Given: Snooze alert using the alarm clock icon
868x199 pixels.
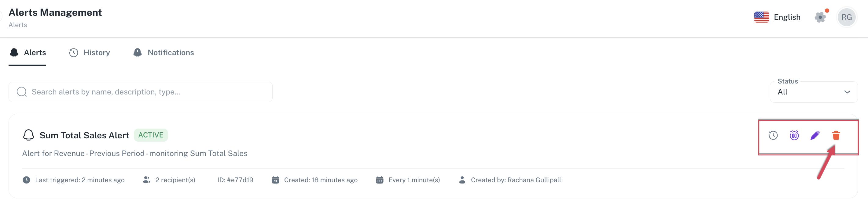Looking at the screenshot, I should [x=794, y=135].
